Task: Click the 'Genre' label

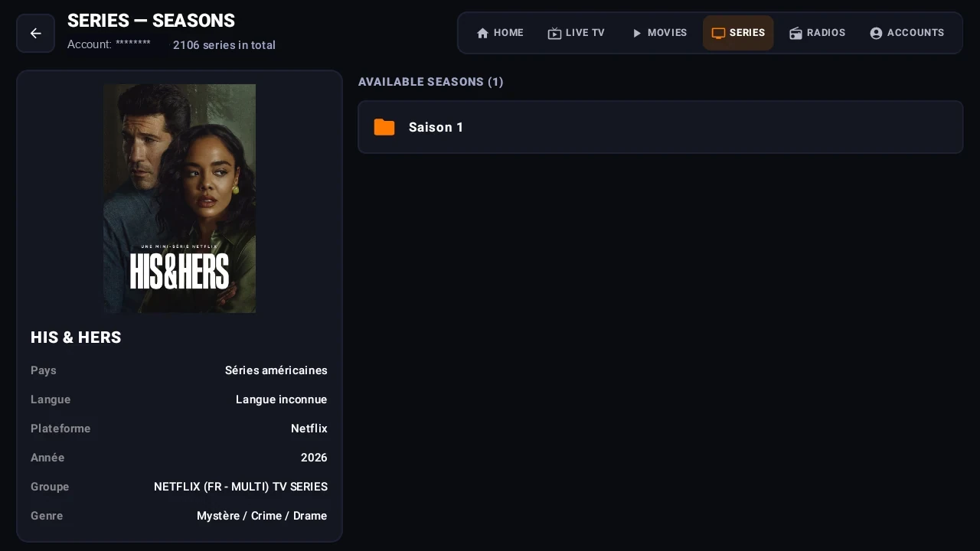Action: coord(47,516)
